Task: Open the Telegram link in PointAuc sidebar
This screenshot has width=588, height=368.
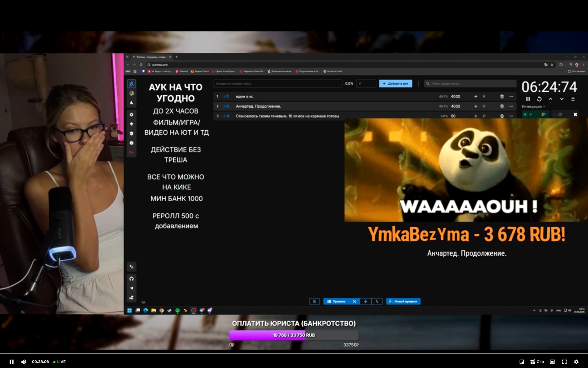Action: 131,288
